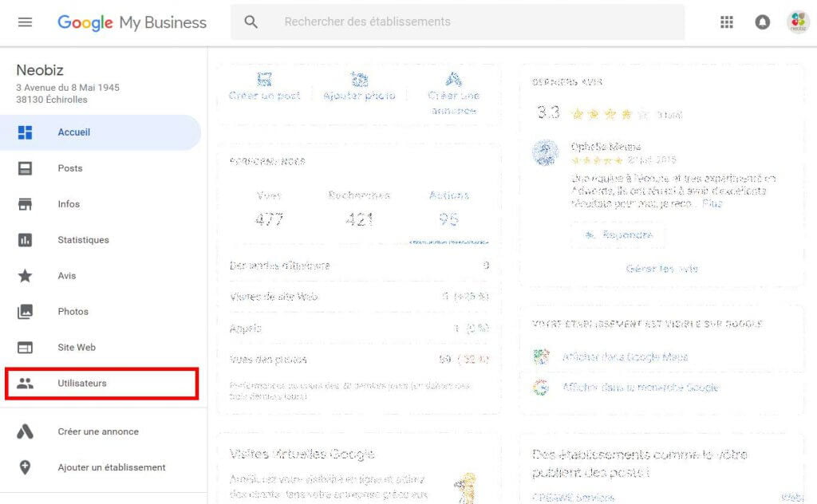The image size is (817, 504).
Task: Click the Statistiques bar chart icon
Action: tap(25, 240)
